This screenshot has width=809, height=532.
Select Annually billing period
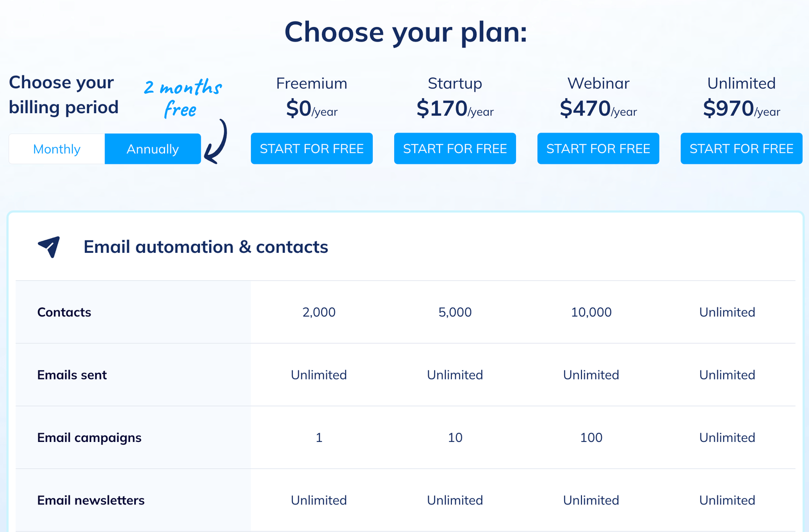coord(153,149)
